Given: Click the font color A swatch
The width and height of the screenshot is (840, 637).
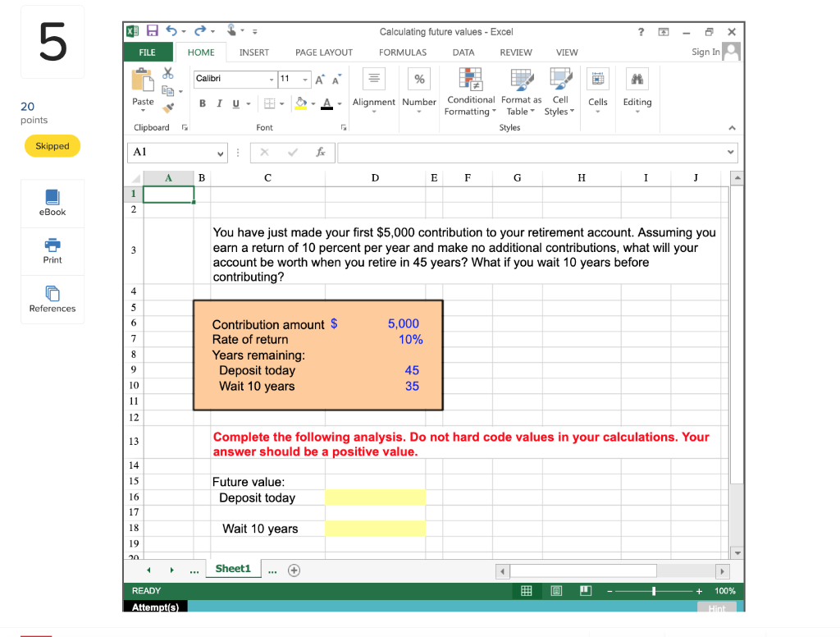Looking at the screenshot, I should click(x=326, y=103).
